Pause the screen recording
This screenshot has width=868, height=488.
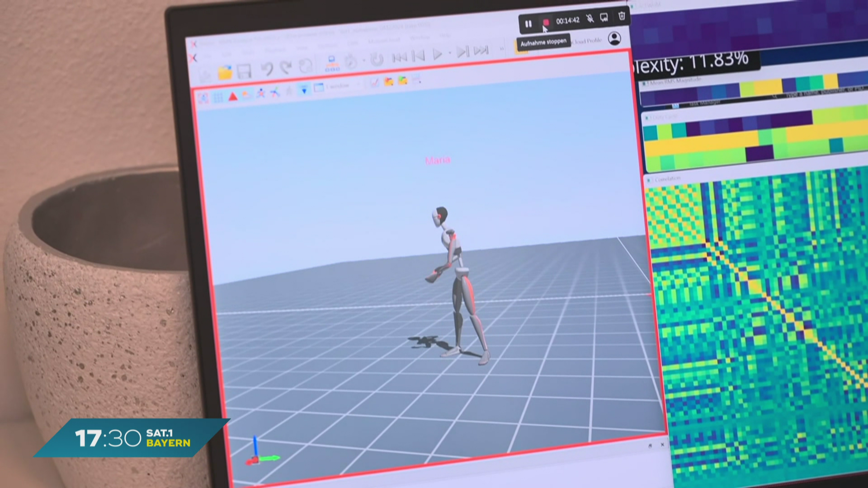coord(528,24)
